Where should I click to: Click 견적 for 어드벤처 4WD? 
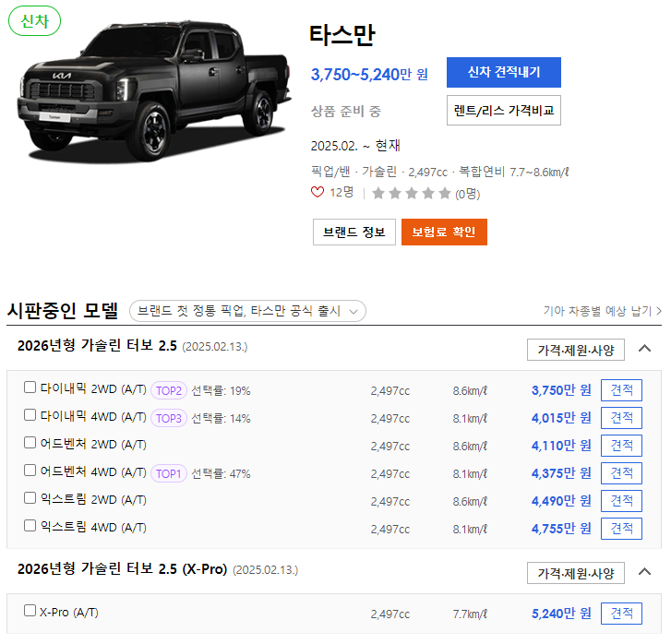coord(621,472)
